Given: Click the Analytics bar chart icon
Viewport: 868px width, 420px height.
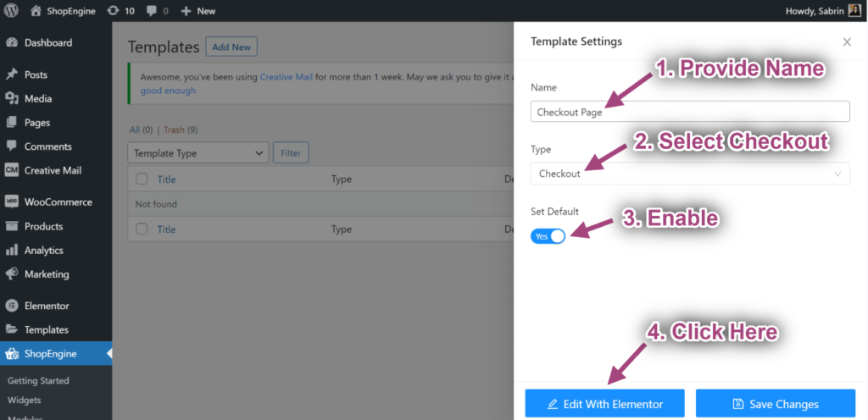Looking at the screenshot, I should tap(12, 251).
